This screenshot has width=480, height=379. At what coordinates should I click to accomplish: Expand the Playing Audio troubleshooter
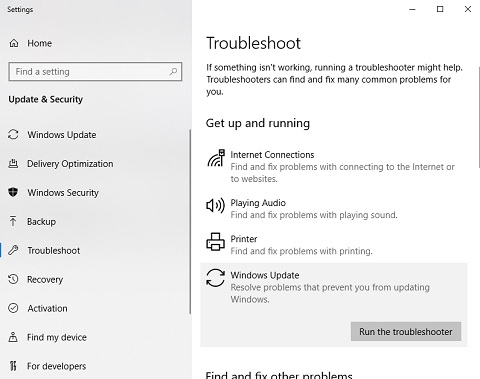(333, 209)
